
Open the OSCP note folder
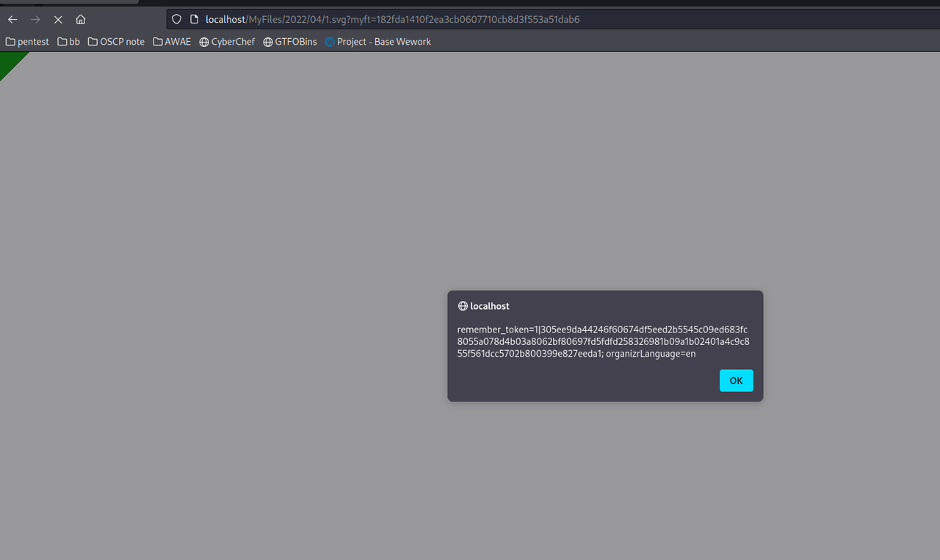(115, 42)
